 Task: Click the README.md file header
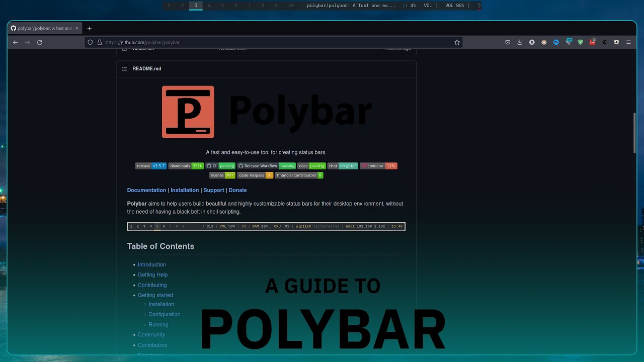coord(146,69)
